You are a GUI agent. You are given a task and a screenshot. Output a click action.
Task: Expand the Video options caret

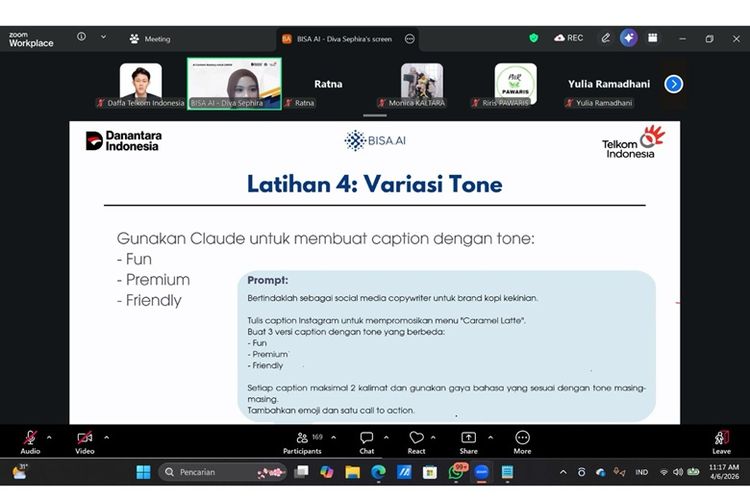(x=106, y=436)
